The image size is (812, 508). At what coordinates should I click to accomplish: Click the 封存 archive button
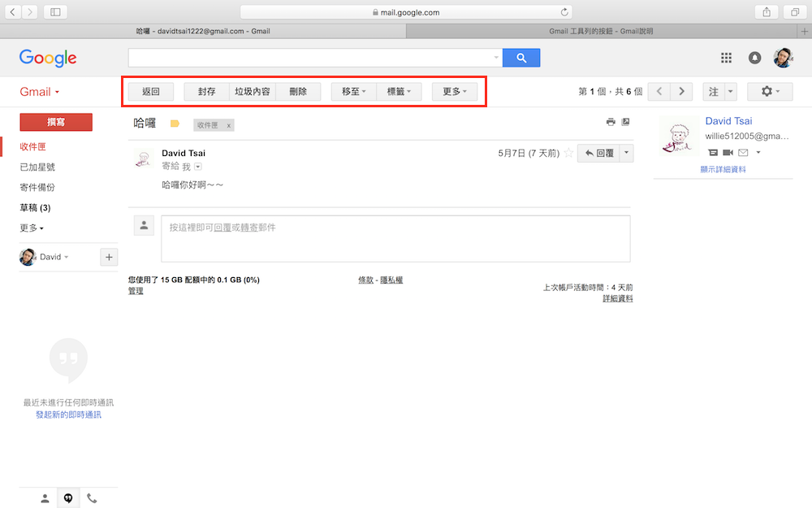pyautogui.click(x=206, y=92)
